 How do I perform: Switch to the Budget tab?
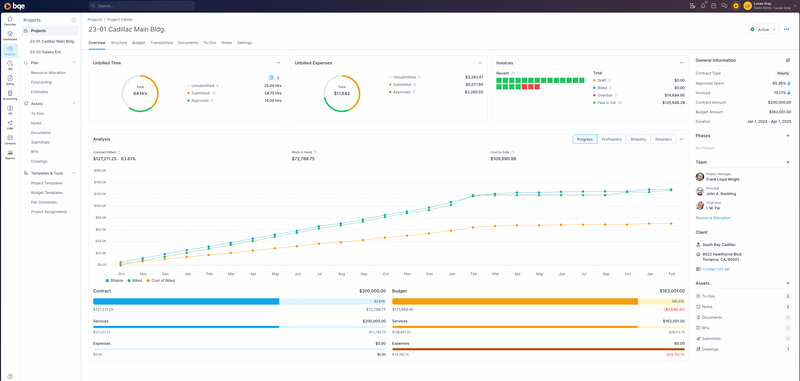[138, 43]
